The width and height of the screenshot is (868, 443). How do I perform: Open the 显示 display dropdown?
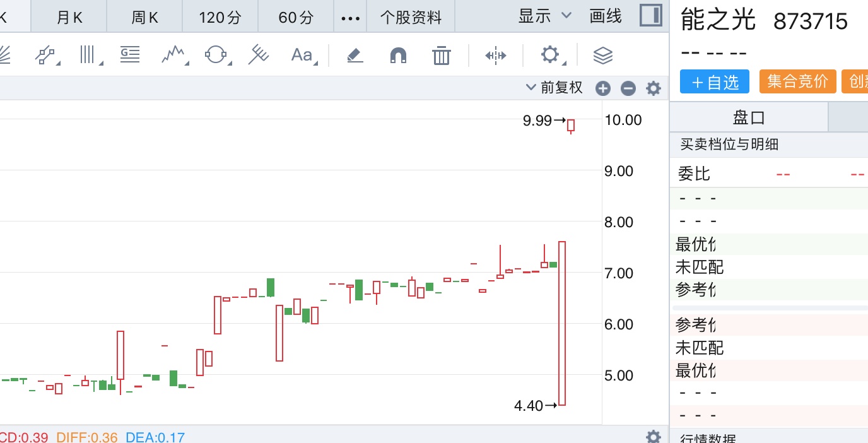click(544, 16)
